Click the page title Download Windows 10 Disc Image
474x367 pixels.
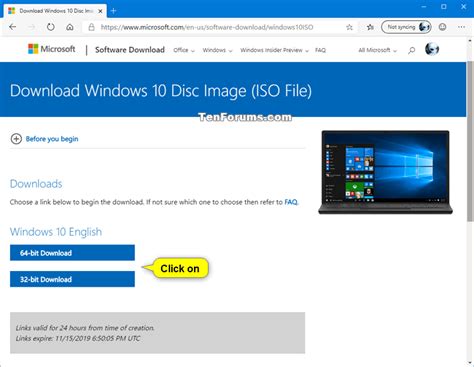(x=161, y=91)
